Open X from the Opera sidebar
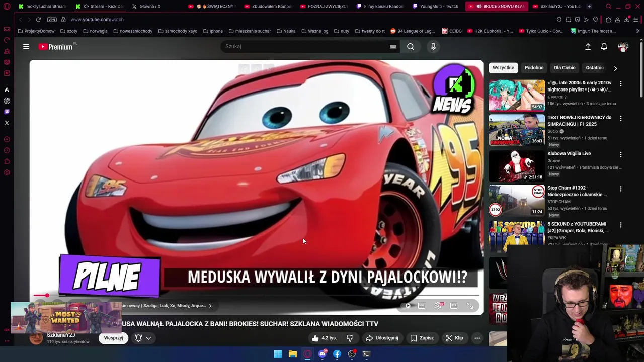The width and height of the screenshot is (644, 362). tap(7, 123)
